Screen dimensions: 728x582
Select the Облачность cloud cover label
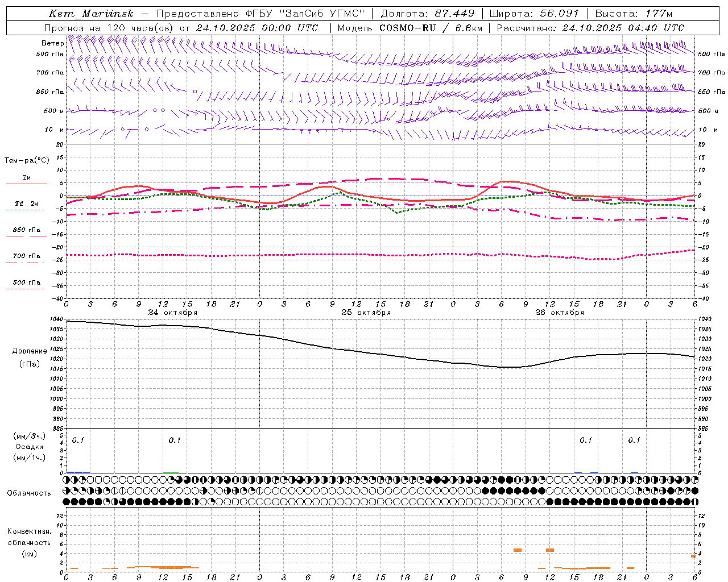click(x=29, y=493)
